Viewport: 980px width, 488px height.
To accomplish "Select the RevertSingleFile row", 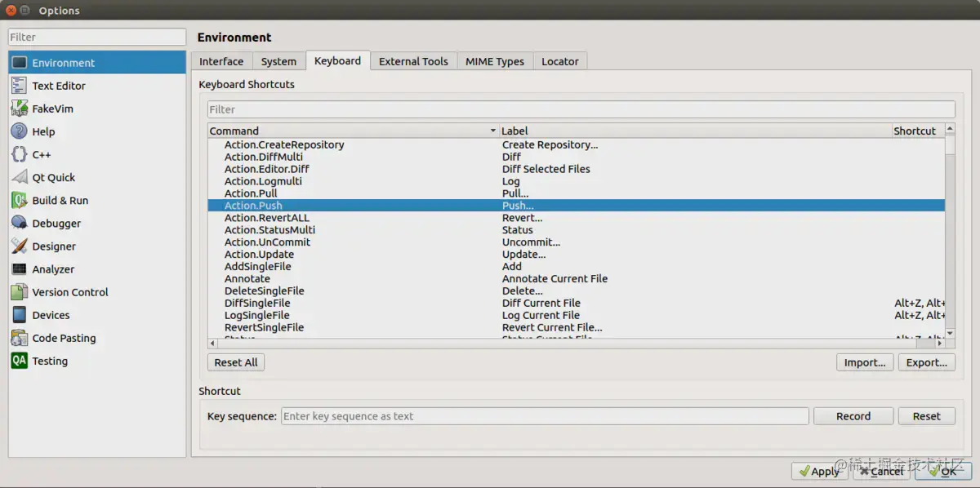I will [x=576, y=327].
